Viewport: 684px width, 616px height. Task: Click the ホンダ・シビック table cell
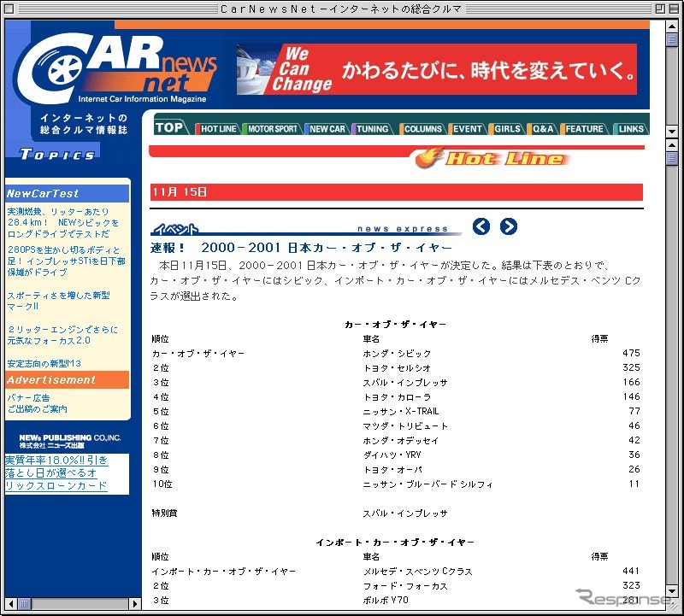[397, 354]
